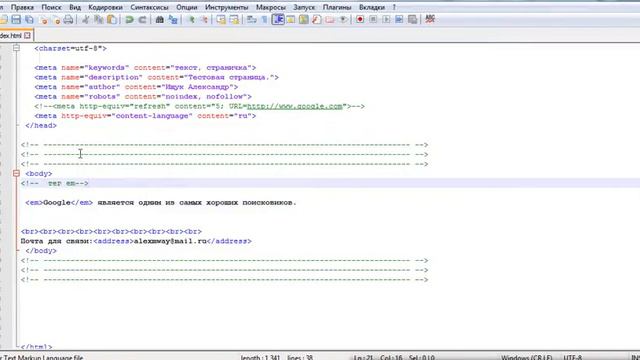This screenshot has width=640, height=360.
Task: Run macro multiple times icon
Action: coord(399,19)
